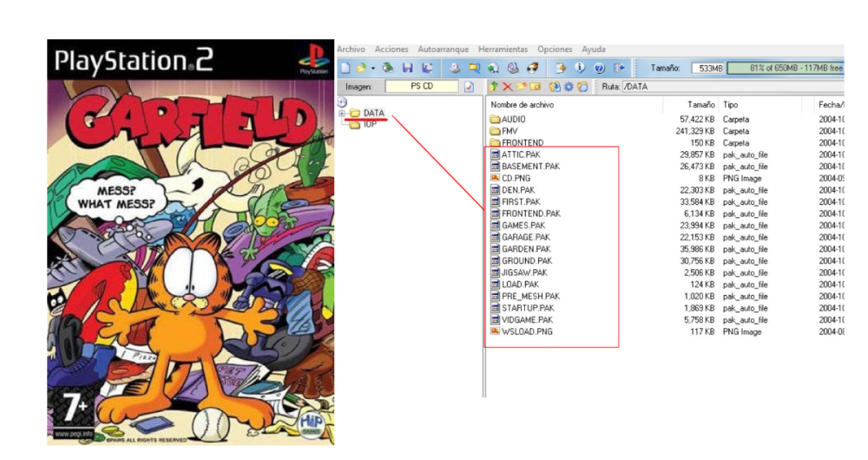Screen dimensions: 868x460
Task: Click the Add files toolbar icon
Action: click(x=561, y=68)
